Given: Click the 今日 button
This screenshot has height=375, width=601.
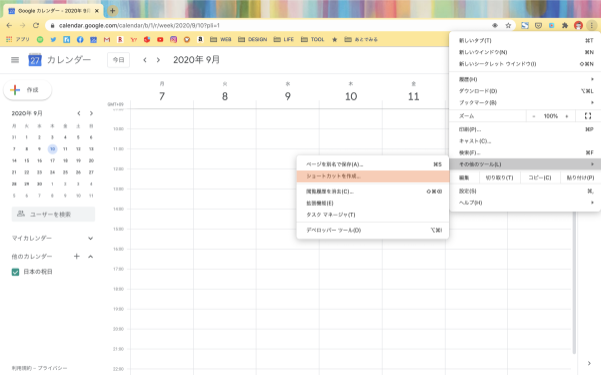Looking at the screenshot, I should [118, 60].
